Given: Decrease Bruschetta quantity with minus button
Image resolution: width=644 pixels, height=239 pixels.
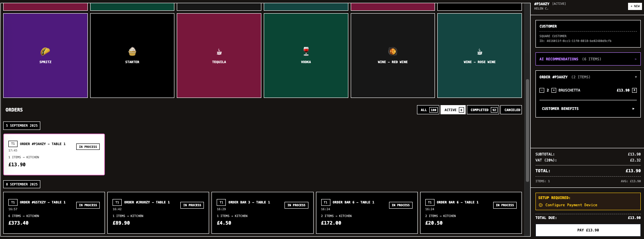Looking at the screenshot, I should pos(542,90).
